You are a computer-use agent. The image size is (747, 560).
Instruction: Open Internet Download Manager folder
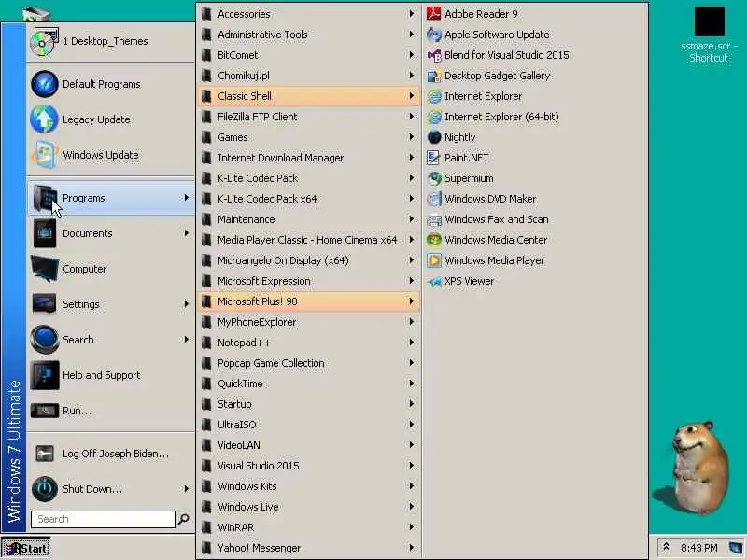308,158
